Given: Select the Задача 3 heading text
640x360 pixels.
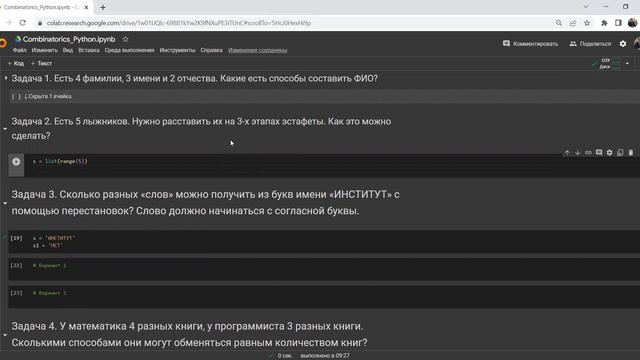Looking at the screenshot, I should tap(205, 202).
